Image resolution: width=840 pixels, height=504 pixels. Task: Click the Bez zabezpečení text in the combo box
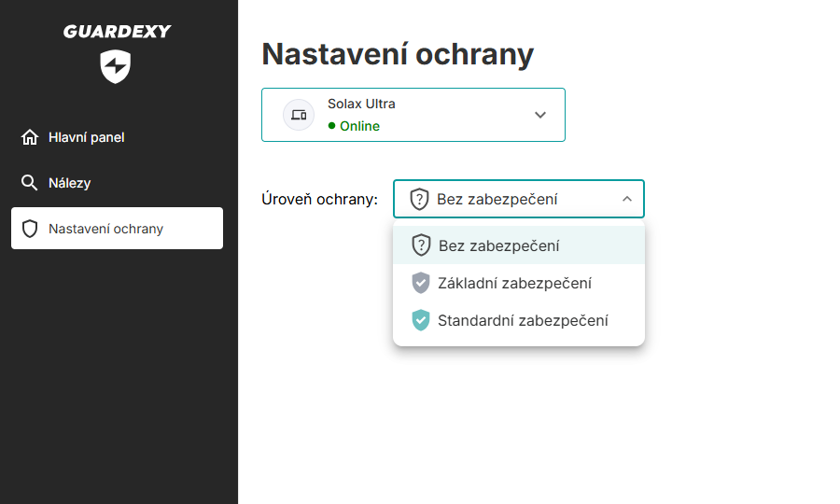tap(497, 199)
